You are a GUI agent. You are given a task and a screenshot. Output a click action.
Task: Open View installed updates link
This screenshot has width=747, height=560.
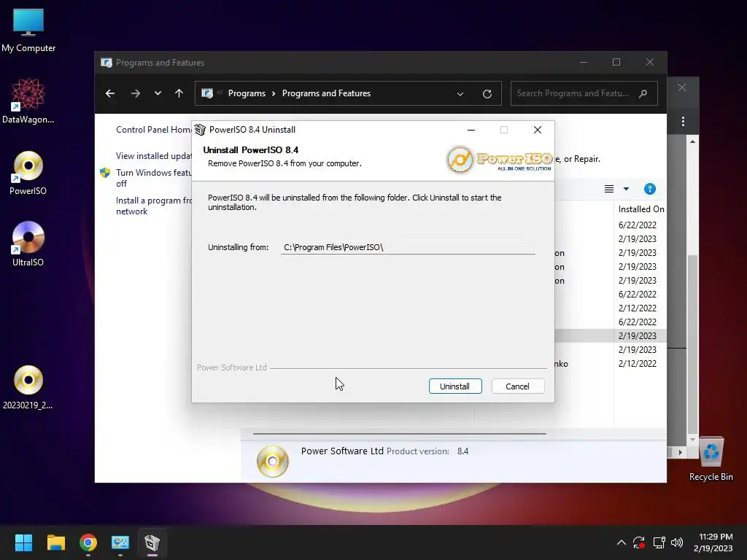[153, 156]
